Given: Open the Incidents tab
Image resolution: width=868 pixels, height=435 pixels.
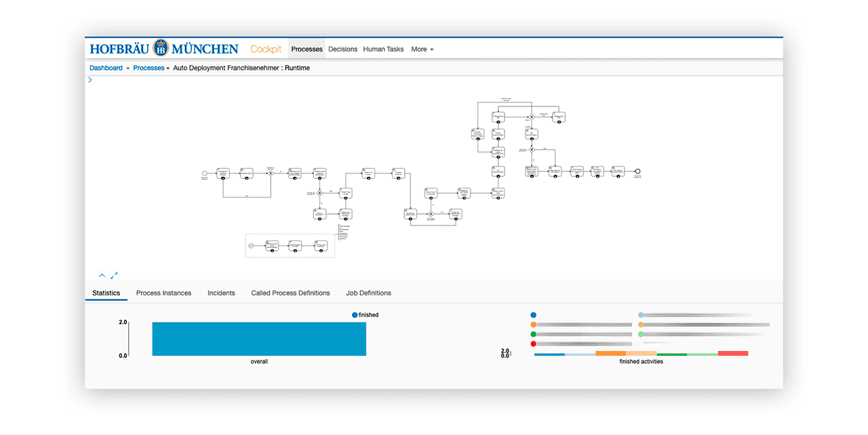Looking at the screenshot, I should click(221, 293).
